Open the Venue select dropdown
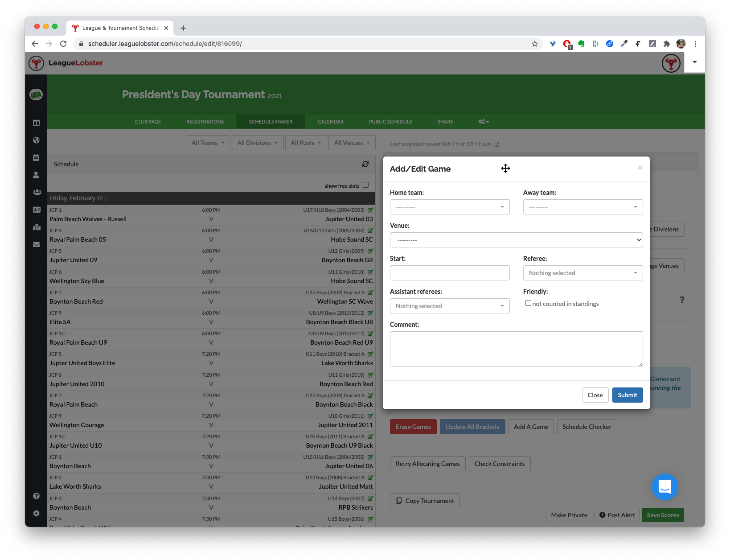 point(516,240)
